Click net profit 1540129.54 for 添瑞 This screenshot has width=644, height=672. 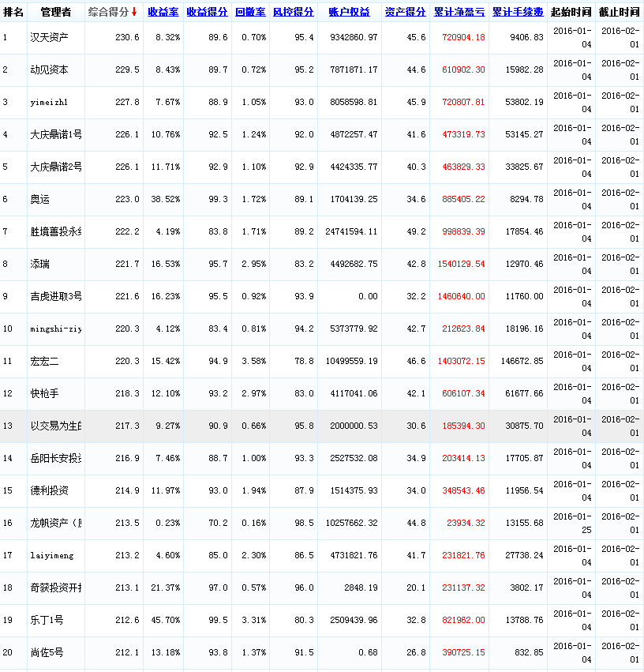461,264
